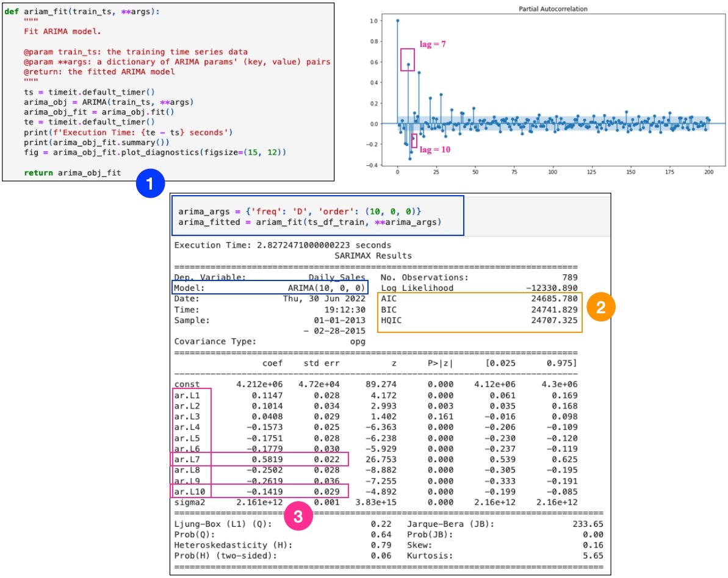Image resolution: width=728 pixels, height=578 pixels.
Task: Select the Model ARIMA(10, 0, 0) row
Action: (x=270, y=288)
